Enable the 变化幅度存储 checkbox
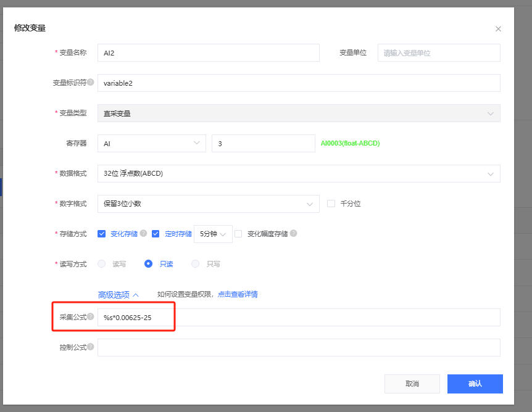The height and width of the screenshot is (412, 532). pos(238,234)
